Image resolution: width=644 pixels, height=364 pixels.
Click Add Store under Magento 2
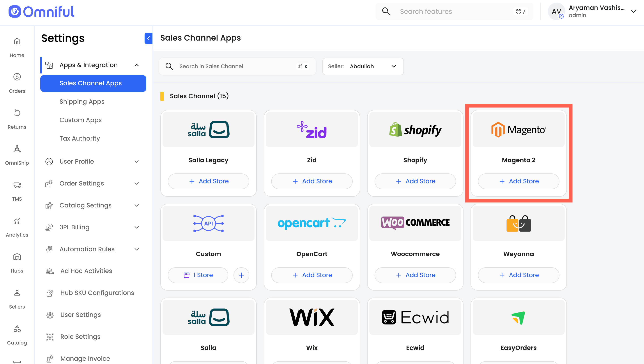518,181
